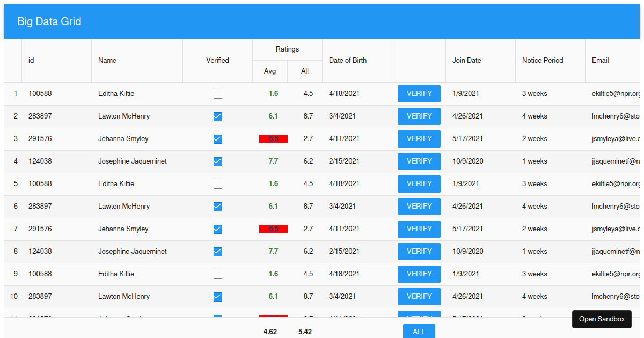This screenshot has width=644, height=338.
Task: Toggle the Verified checkbox in row 5
Action: point(218,184)
